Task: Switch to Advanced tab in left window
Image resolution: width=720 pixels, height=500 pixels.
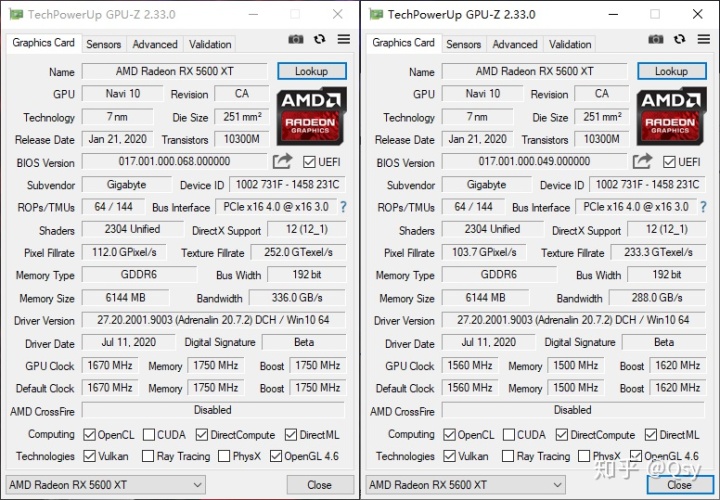Action: pyautogui.click(x=155, y=44)
